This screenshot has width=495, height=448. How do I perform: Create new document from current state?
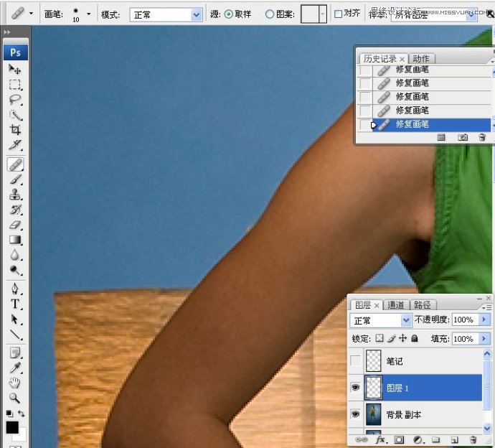pos(441,137)
